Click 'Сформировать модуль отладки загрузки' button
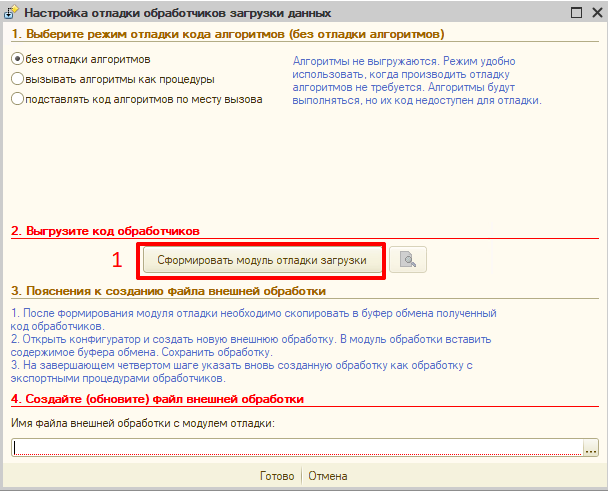The image size is (608, 491). (x=262, y=260)
